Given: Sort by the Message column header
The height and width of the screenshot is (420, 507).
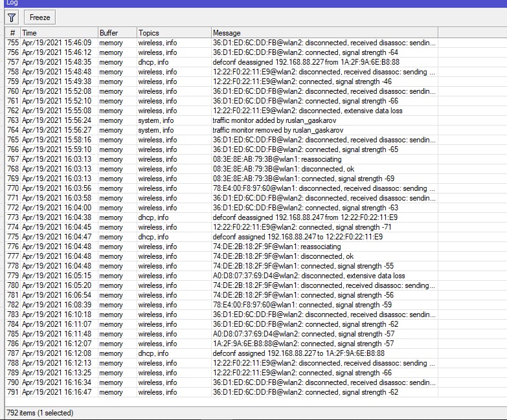Looking at the screenshot, I should coord(324,32).
